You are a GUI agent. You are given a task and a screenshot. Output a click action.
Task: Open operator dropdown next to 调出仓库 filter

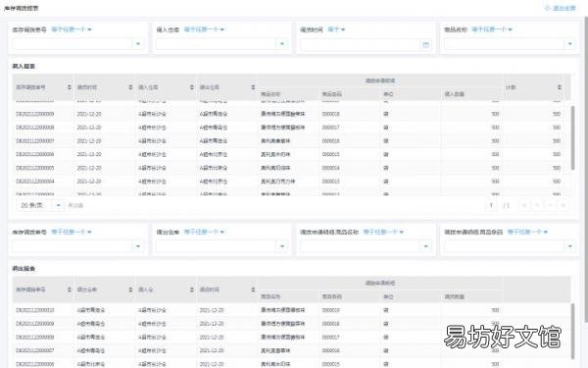(x=204, y=232)
